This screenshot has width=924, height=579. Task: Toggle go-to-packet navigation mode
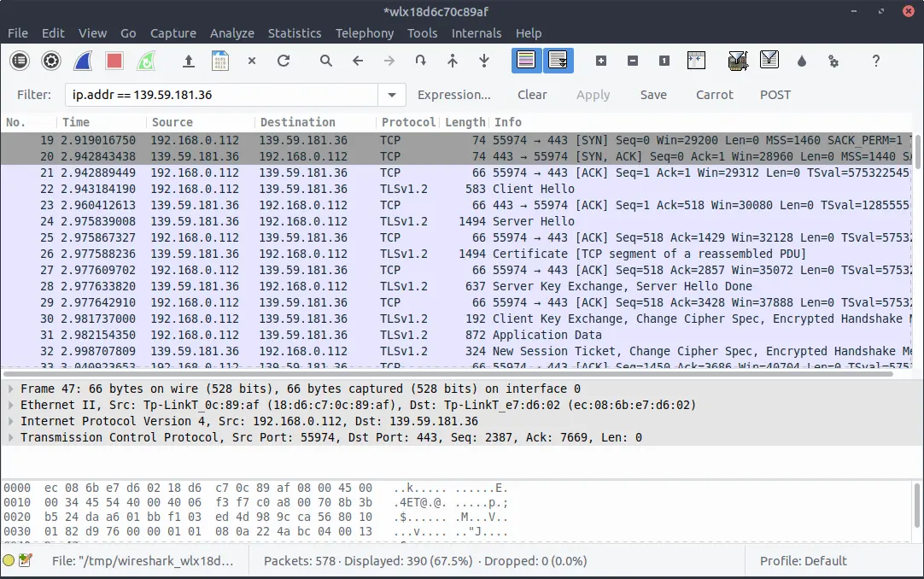[418, 61]
